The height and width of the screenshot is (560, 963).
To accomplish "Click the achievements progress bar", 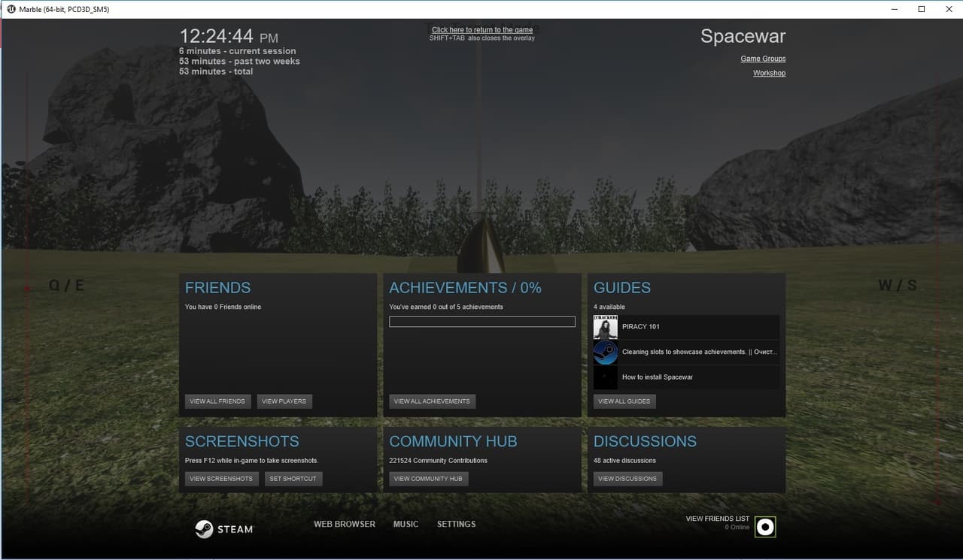I will point(482,322).
